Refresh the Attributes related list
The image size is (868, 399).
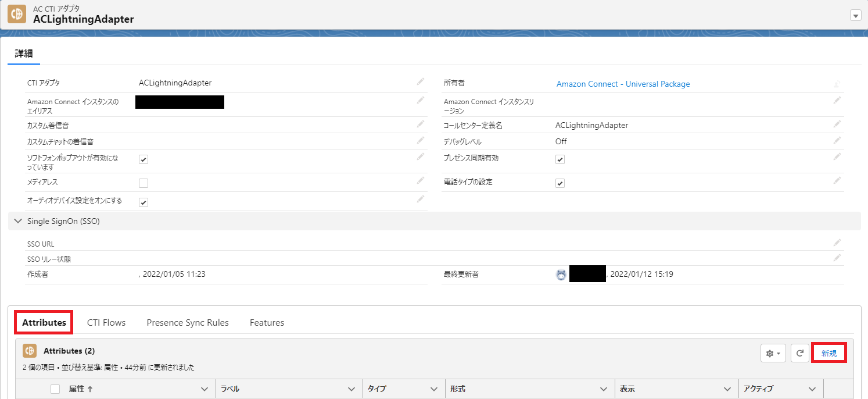click(x=800, y=353)
